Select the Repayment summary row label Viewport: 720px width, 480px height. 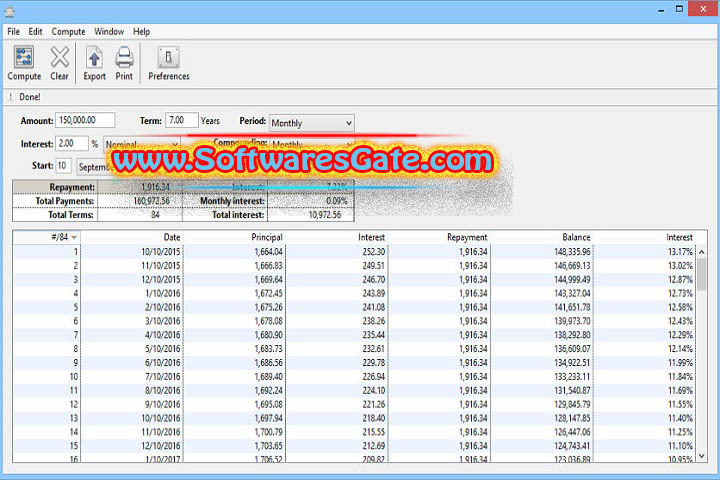point(72,187)
